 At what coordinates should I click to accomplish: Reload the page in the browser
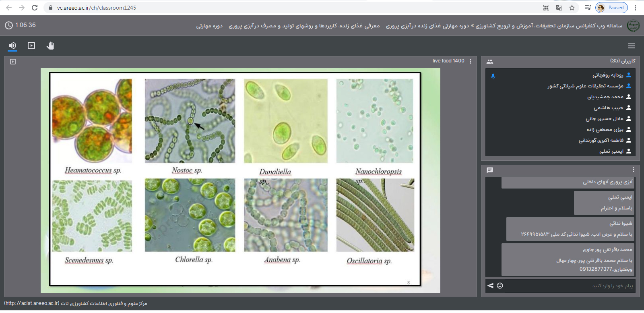[35, 8]
